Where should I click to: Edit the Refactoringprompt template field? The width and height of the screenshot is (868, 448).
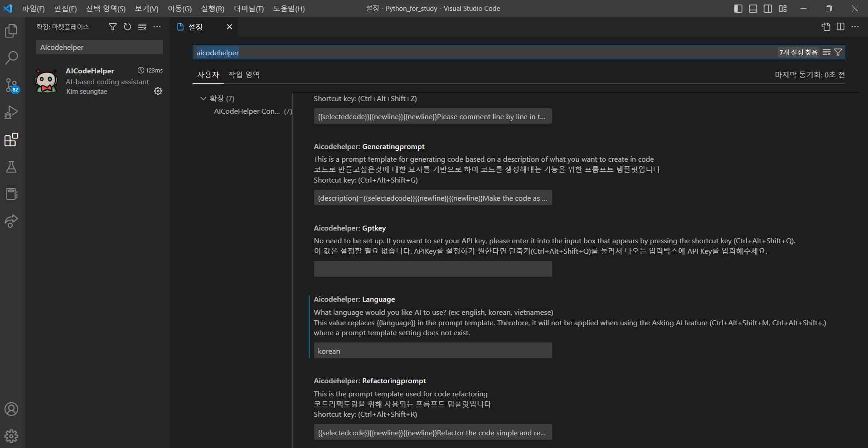[x=433, y=433]
